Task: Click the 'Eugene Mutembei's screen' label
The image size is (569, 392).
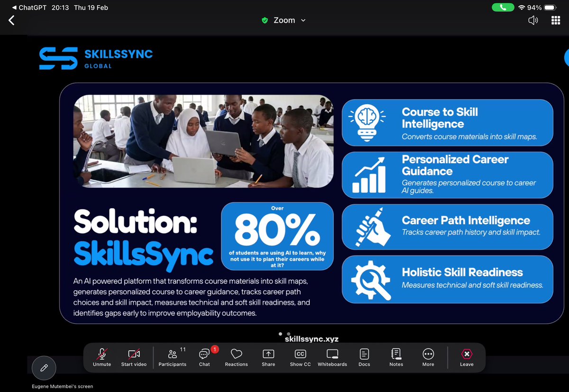Action: click(63, 386)
